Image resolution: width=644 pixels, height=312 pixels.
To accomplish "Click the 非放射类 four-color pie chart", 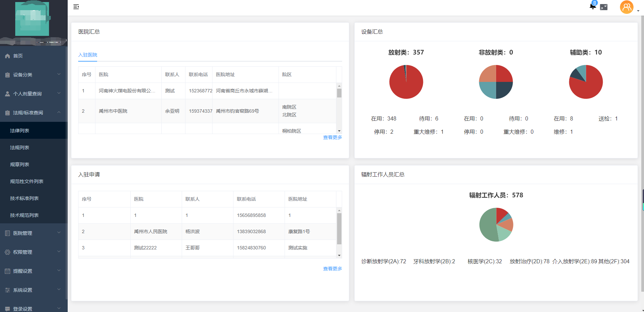I will (496, 82).
